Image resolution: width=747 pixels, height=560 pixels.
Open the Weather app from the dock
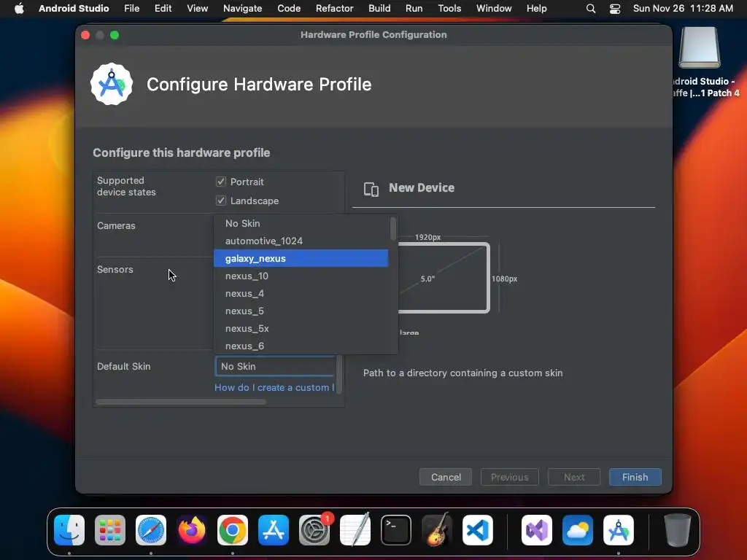click(578, 530)
